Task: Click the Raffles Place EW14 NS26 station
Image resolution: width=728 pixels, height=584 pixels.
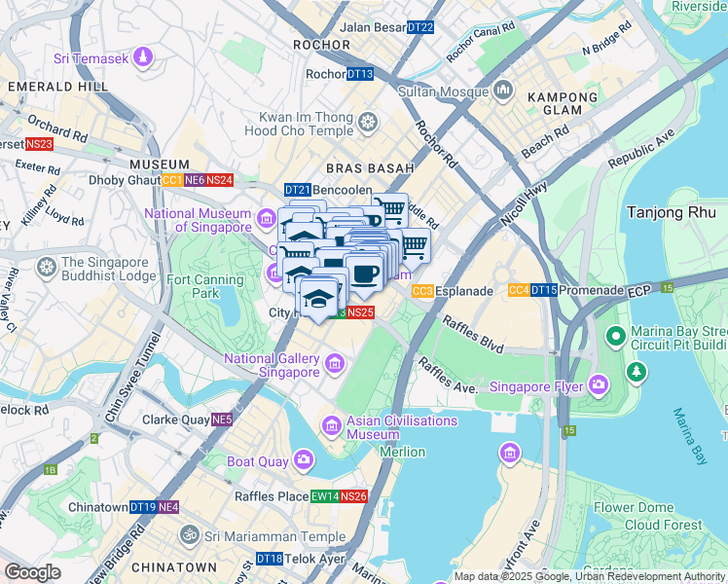Action: pos(301,496)
